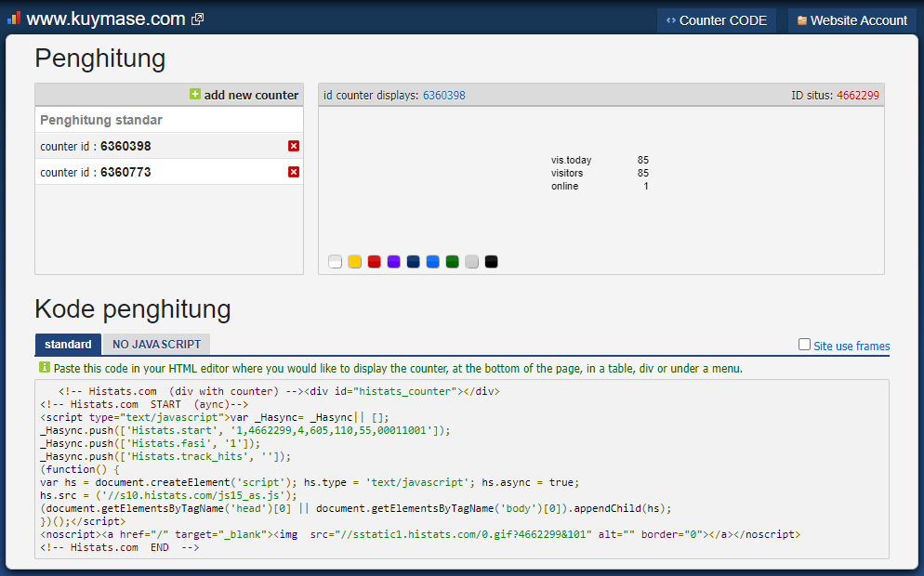Viewport: 924px width, 576px height.
Task: Click the green plus add counter icon
Action: pos(195,94)
